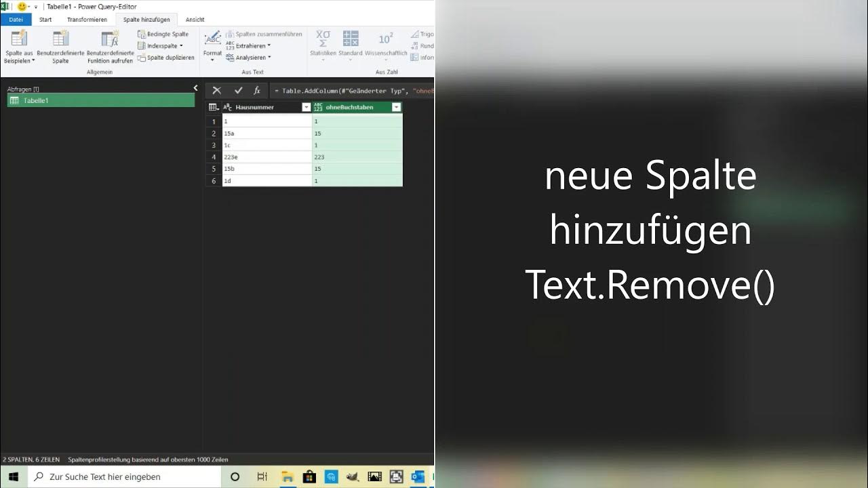
Task: Open the table corner menu icon
Action: click(214, 107)
